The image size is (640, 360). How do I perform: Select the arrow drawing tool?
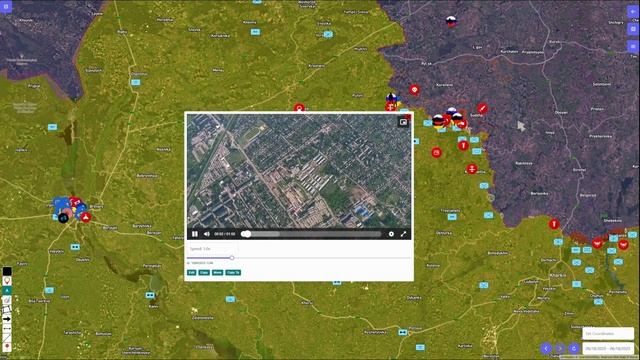click(x=7, y=319)
